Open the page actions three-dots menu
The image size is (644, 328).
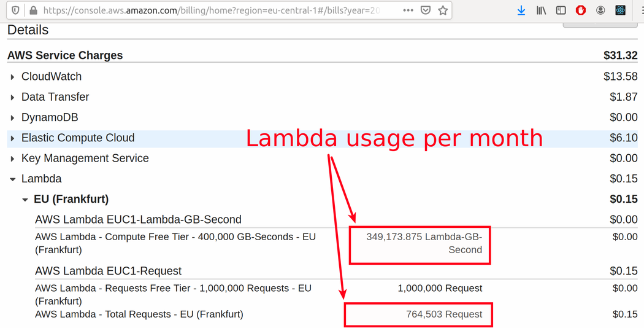[408, 10]
